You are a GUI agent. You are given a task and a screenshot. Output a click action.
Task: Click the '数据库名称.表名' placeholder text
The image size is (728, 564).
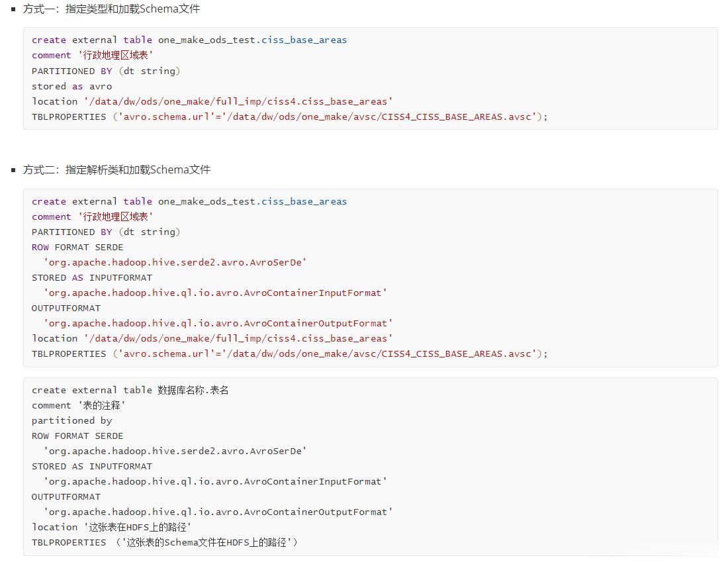tap(193, 391)
